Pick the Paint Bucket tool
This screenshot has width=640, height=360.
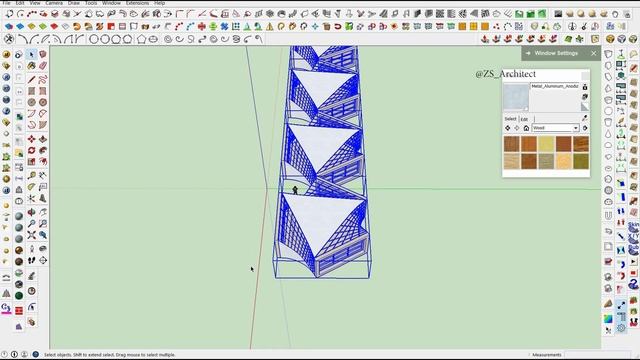click(x=31, y=65)
